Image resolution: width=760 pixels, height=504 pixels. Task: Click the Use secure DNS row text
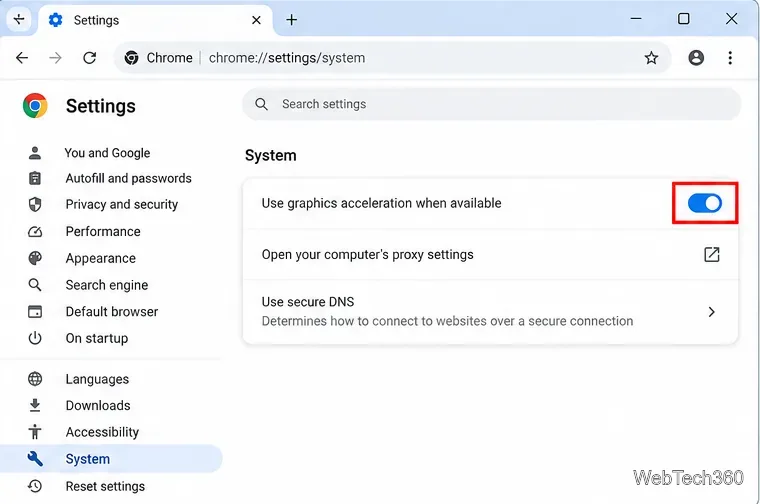coord(308,302)
